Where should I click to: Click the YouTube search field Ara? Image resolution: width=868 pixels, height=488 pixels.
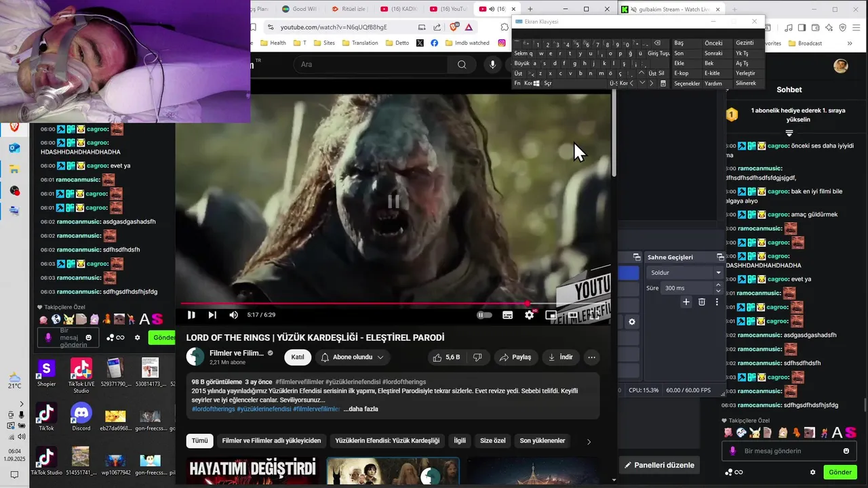click(371, 64)
